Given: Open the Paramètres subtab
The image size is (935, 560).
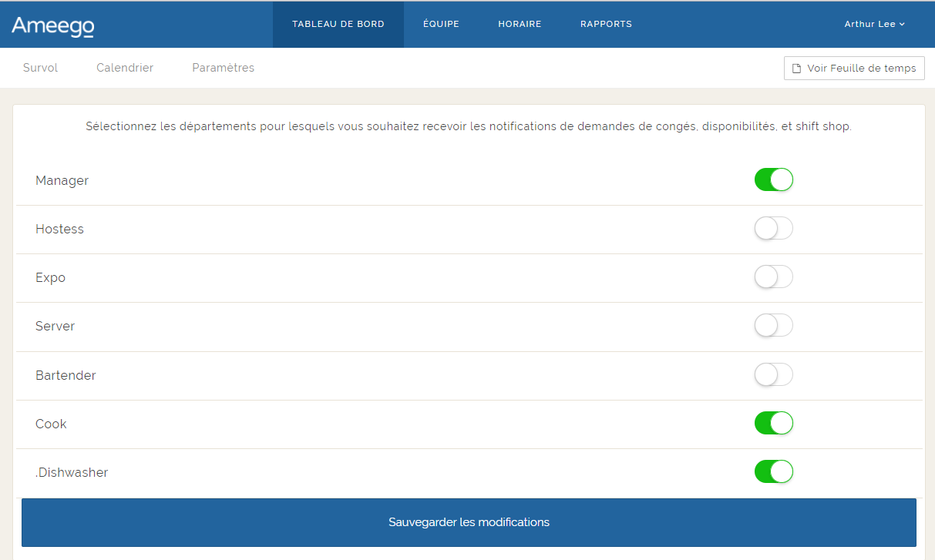Looking at the screenshot, I should coord(223,68).
